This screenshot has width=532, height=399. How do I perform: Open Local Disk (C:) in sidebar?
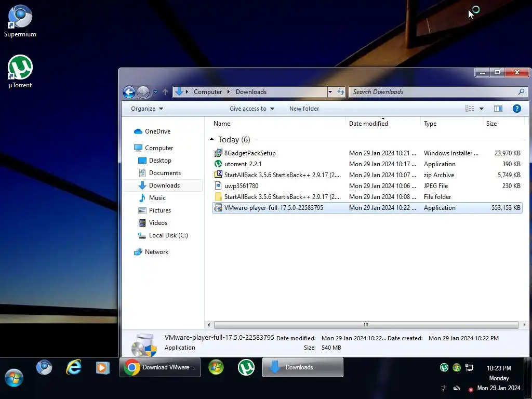[168, 235]
